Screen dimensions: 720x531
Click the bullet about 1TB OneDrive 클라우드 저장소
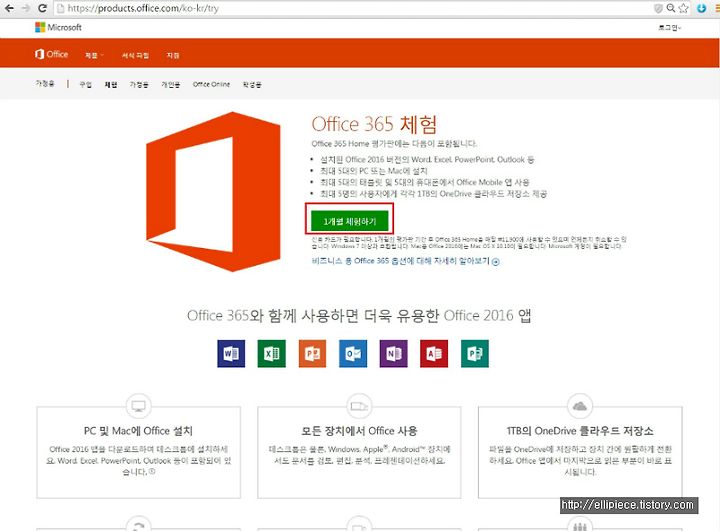tap(433, 194)
